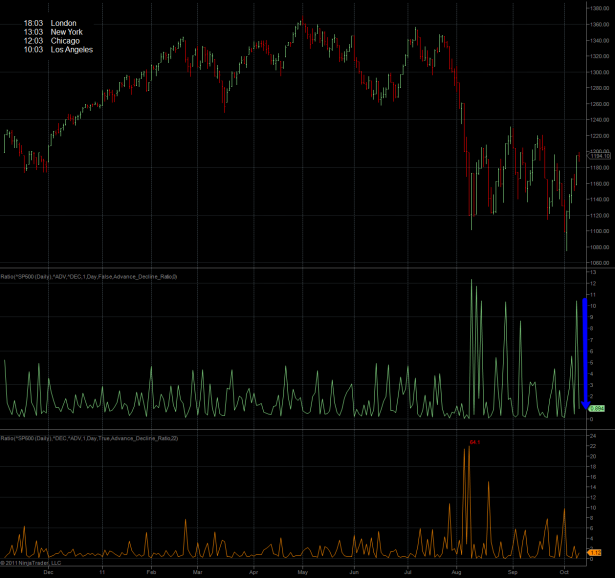Click the 1080.00 price axis label
This screenshot has height=578, width=615.
point(600,247)
